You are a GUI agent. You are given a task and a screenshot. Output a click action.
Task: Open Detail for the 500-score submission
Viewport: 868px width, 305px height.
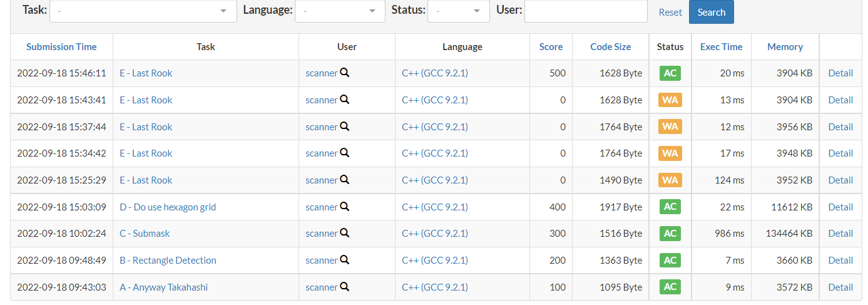click(x=840, y=73)
